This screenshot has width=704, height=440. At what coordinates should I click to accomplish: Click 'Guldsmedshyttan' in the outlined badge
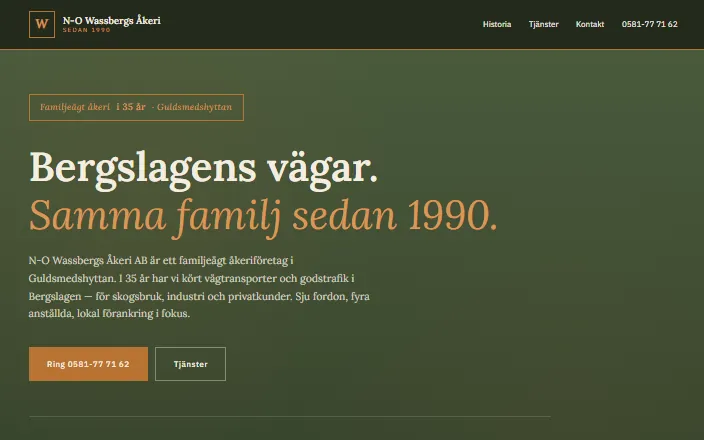click(194, 107)
